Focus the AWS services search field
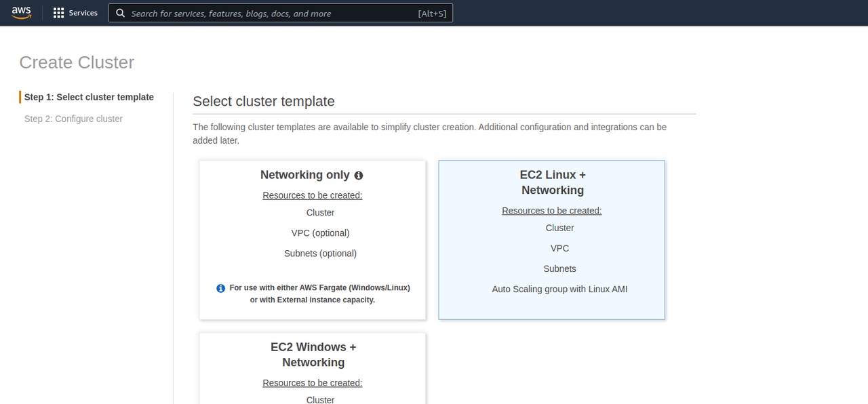 [x=281, y=13]
